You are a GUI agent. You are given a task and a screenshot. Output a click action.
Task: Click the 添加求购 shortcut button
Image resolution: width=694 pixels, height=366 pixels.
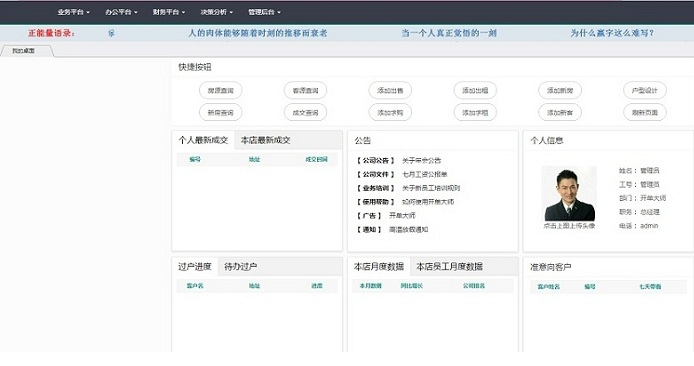pyautogui.click(x=390, y=112)
